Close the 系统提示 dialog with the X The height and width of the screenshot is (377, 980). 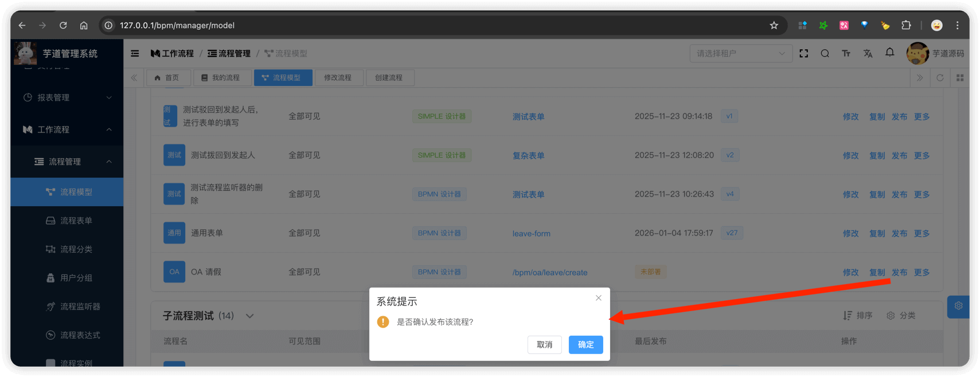click(598, 298)
